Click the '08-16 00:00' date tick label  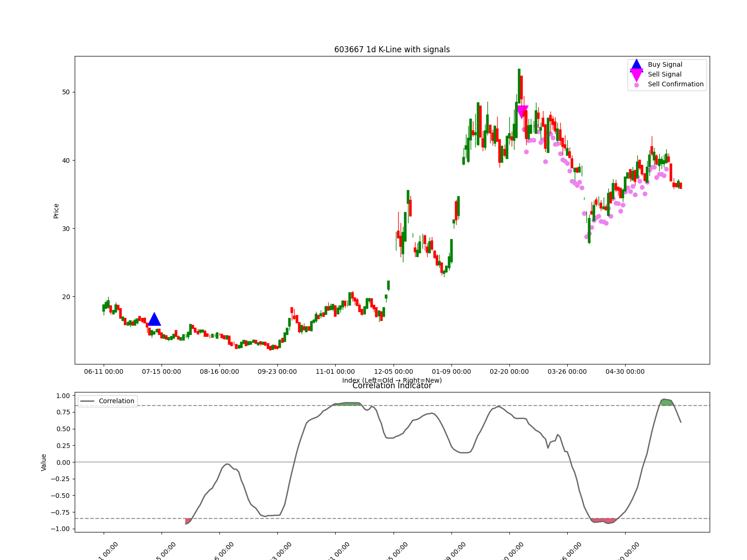219,371
